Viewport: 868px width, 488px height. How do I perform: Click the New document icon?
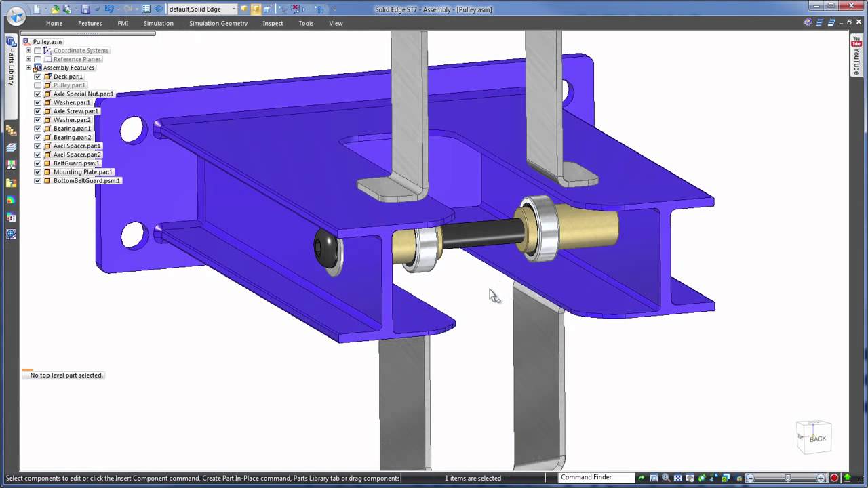[x=37, y=9]
